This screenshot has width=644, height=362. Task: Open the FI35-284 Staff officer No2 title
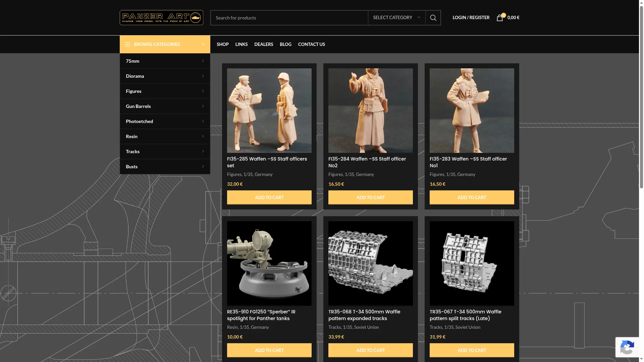[x=367, y=162]
